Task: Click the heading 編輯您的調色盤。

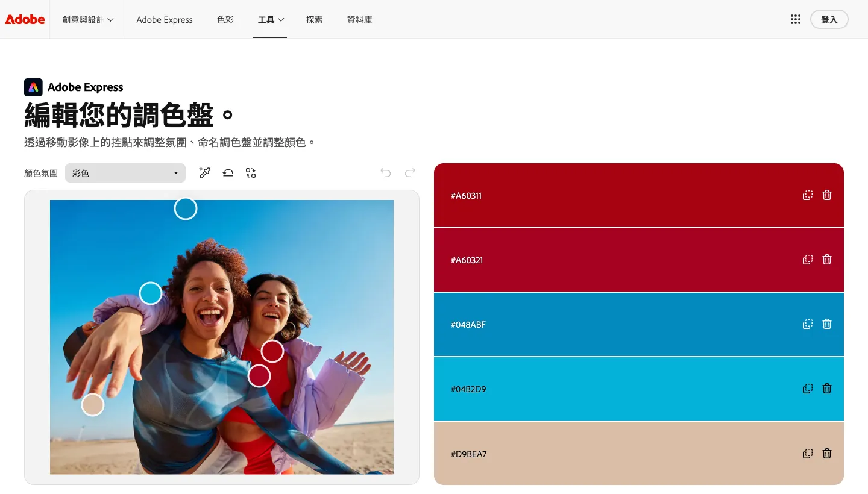Action: [129, 114]
